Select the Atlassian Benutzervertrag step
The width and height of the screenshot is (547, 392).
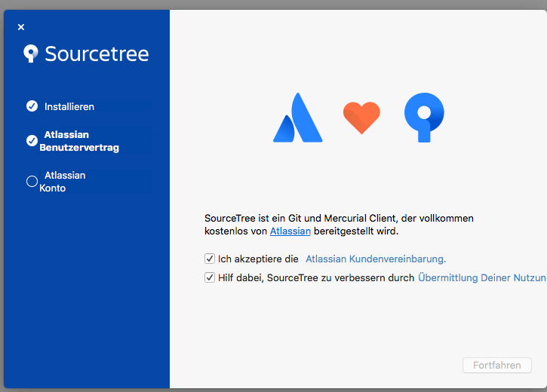point(79,141)
